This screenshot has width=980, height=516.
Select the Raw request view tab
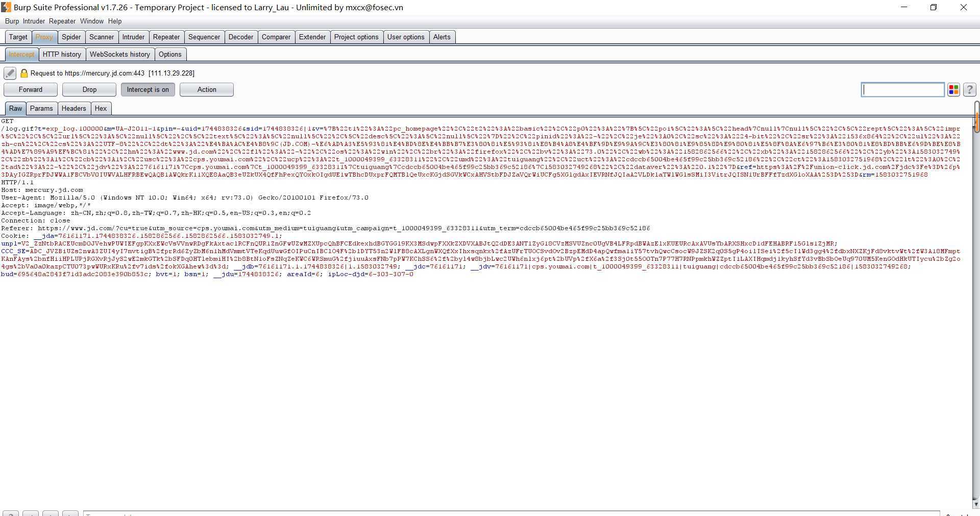coord(16,109)
